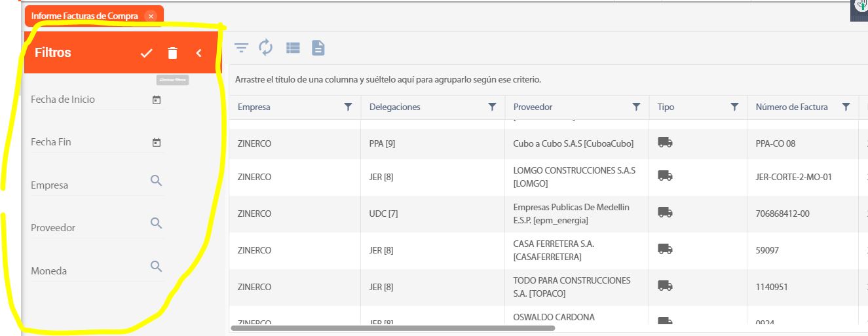Open the Empresa column filter funnel

pos(348,107)
